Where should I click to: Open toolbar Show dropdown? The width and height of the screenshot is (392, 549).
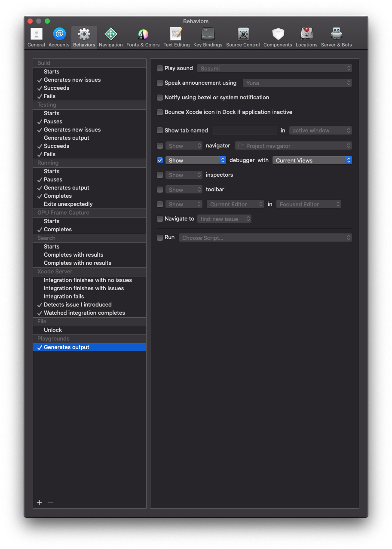[184, 190]
